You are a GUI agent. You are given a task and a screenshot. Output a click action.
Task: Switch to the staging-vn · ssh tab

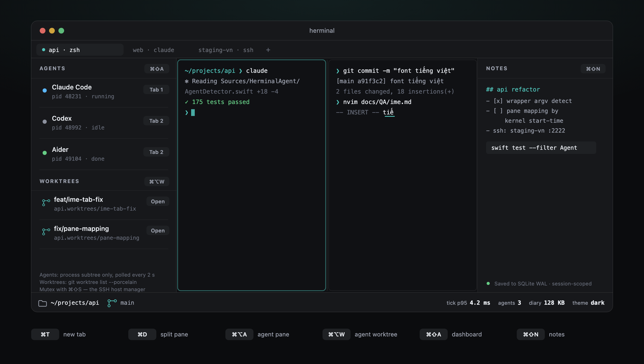click(x=226, y=50)
